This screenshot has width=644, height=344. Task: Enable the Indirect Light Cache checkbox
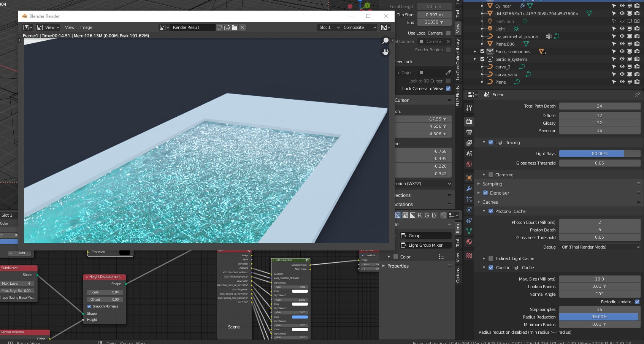pos(491,258)
